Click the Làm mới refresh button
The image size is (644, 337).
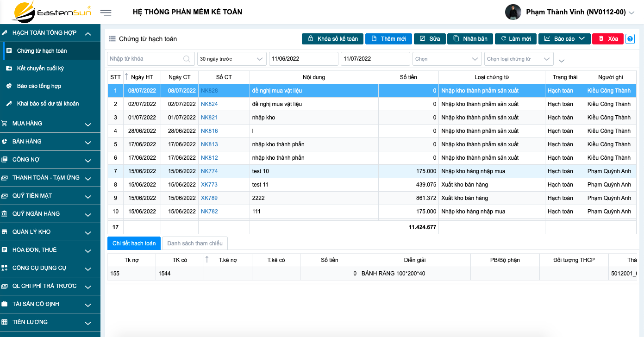[x=515, y=39]
